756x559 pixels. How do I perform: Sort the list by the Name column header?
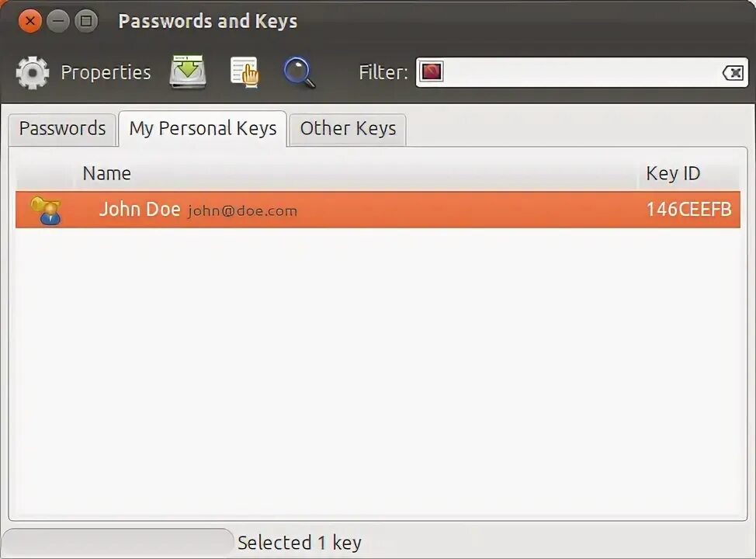coord(355,174)
